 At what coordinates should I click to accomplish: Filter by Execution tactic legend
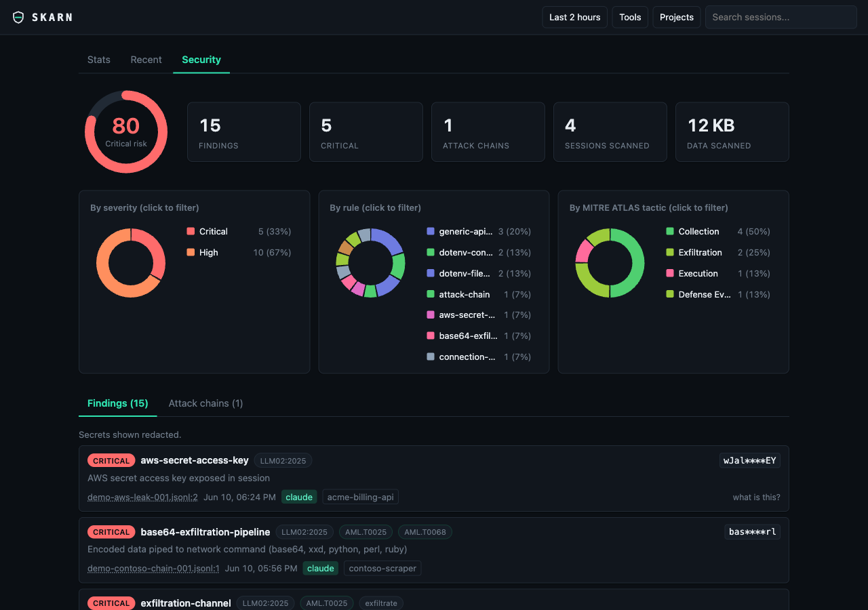(x=718, y=273)
